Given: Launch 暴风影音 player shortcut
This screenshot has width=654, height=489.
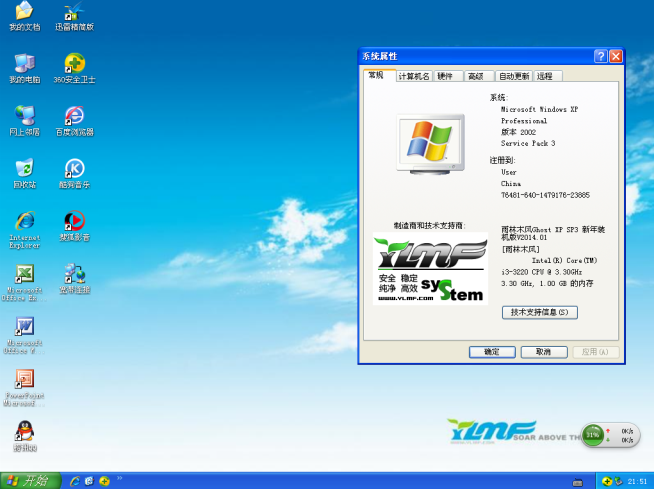Looking at the screenshot, I should 75,226.
